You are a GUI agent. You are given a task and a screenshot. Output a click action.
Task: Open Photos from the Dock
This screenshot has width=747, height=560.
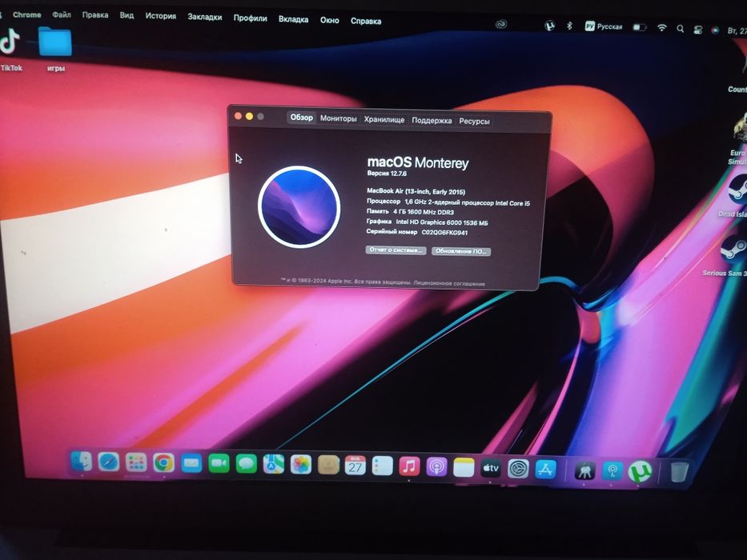pos(301,465)
